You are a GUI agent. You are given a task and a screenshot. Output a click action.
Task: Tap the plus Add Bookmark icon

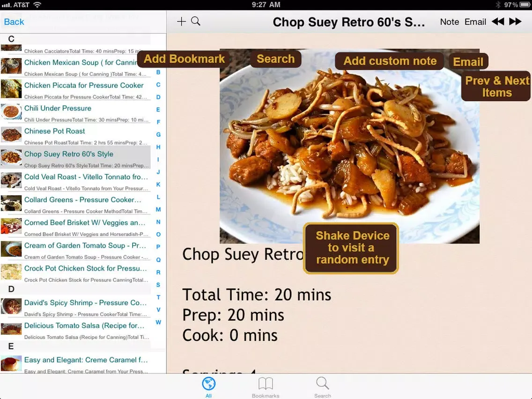[181, 22]
